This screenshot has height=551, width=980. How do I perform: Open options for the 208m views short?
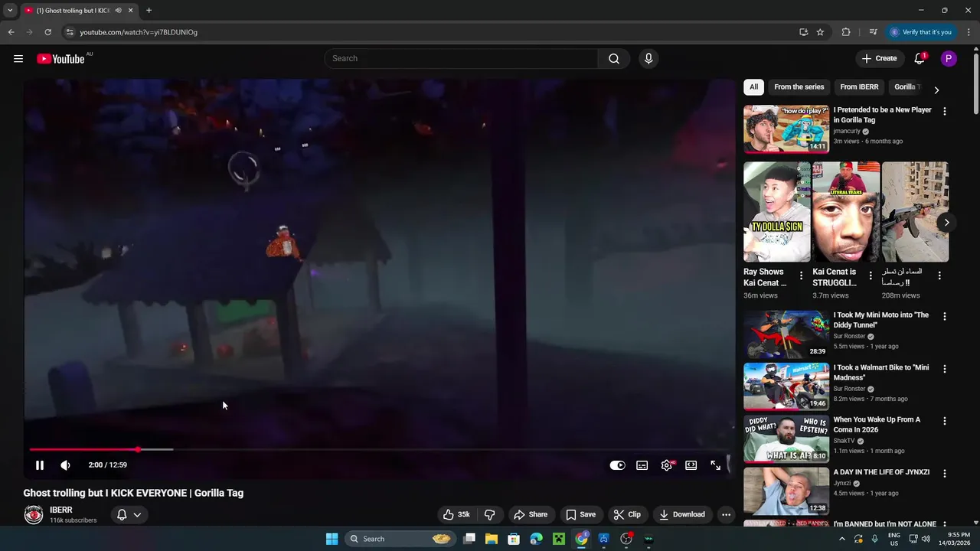(939, 275)
